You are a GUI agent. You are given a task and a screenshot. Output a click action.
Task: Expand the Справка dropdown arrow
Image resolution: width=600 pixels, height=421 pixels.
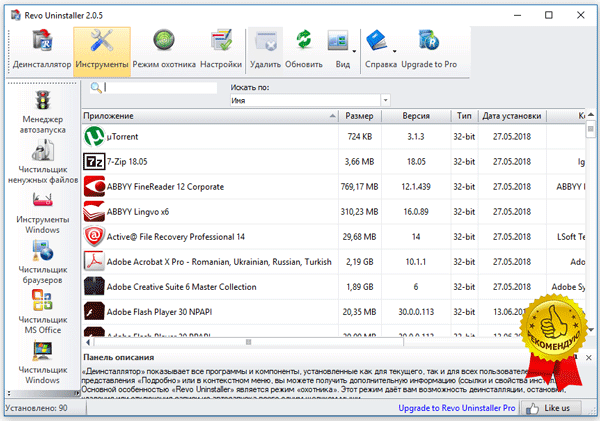pos(395,51)
